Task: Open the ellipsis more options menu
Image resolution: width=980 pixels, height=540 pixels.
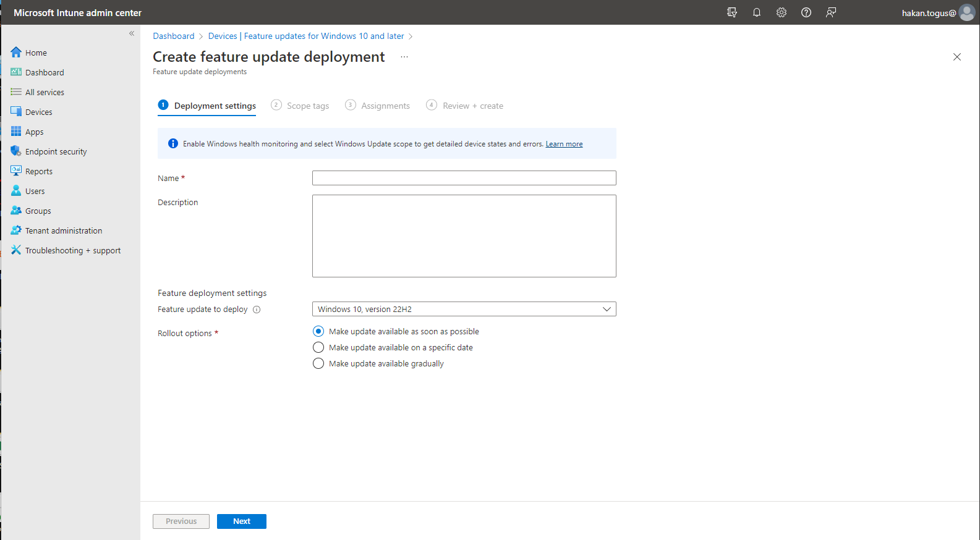Action: [x=404, y=57]
